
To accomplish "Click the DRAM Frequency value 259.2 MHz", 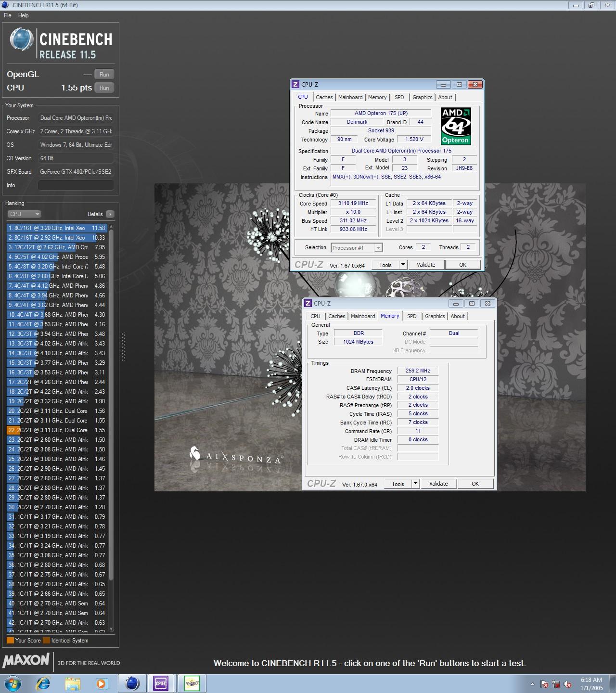I will 418,371.
